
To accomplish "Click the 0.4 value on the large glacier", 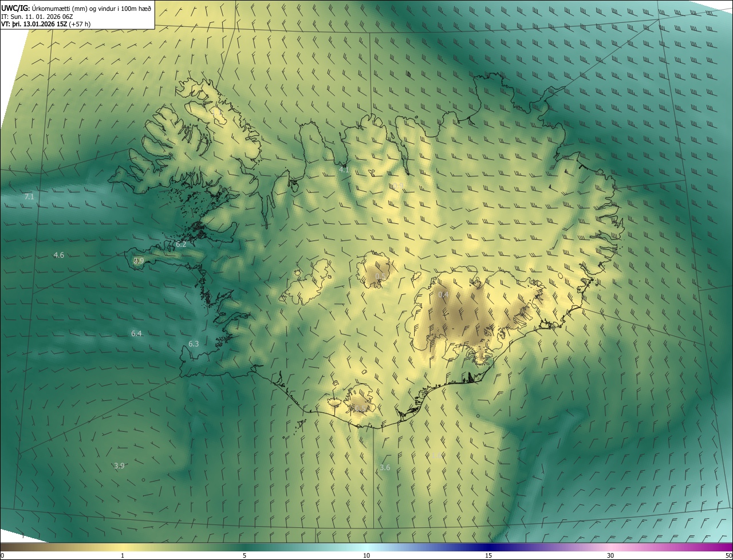I will pyautogui.click(x=443, y=295).
